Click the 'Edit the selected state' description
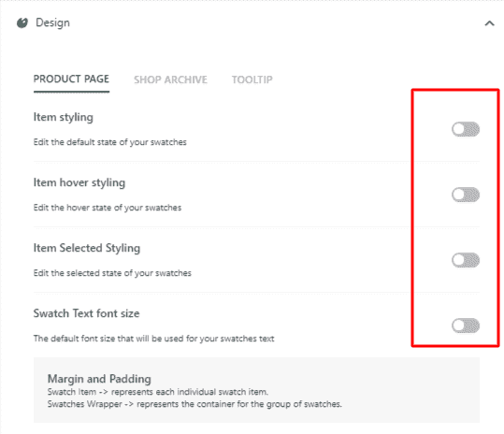The width and height of the screenshot is (504, 434). pos(112,273)
